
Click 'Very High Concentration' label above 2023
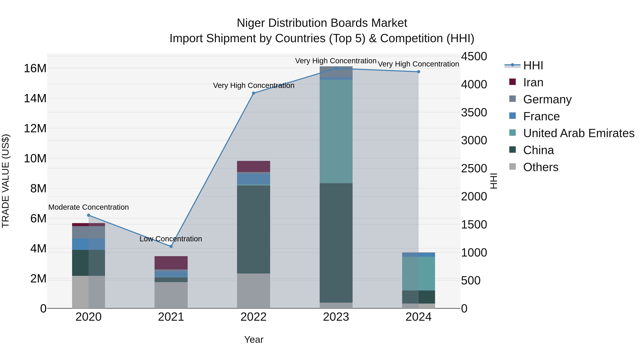click(336, 61)
